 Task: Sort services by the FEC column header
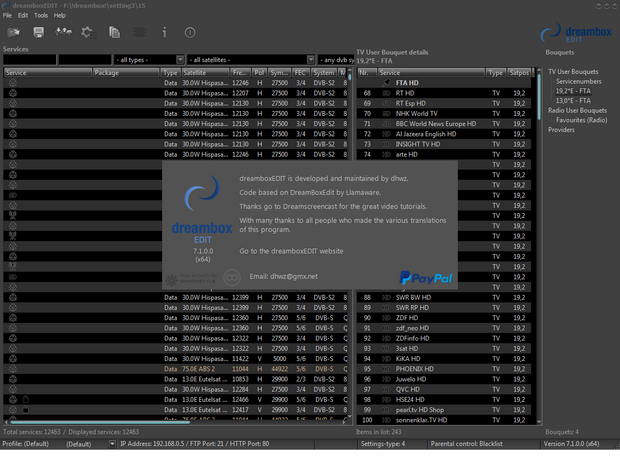click(301, 73)
